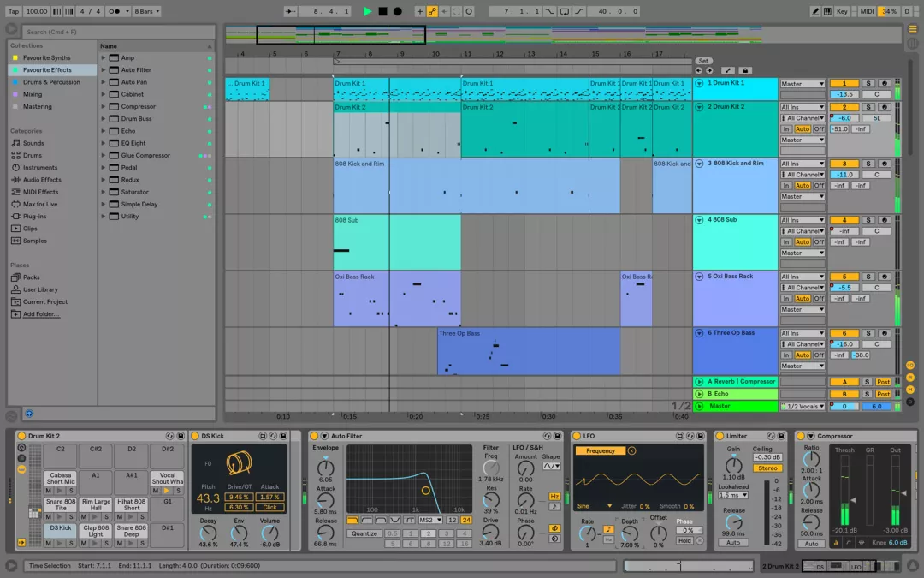Adjust Auto Filter Res knob
Viewport: 924px width, 578px height.
tap(490, 499)
